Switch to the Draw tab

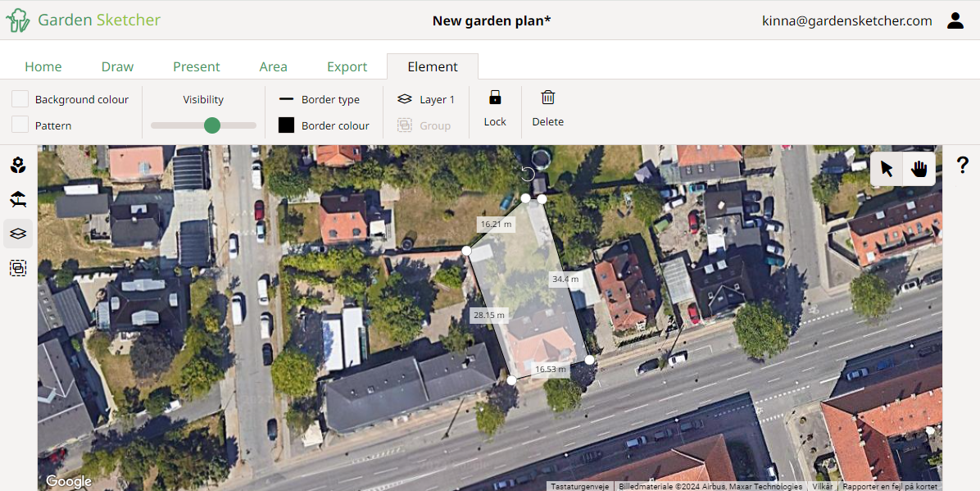[x=117, y=66]
